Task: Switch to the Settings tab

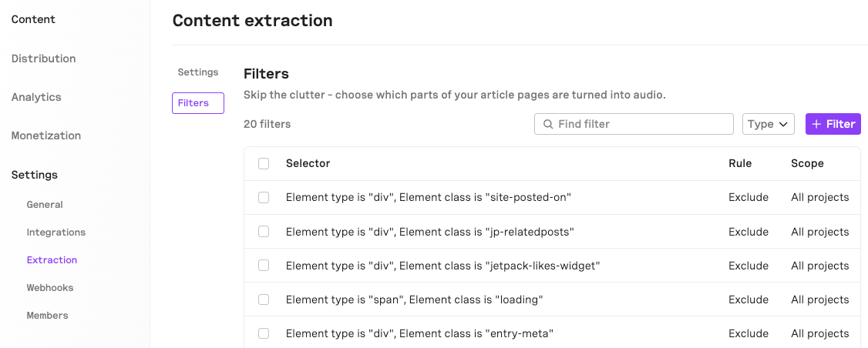Action: [x=198, y=72]
